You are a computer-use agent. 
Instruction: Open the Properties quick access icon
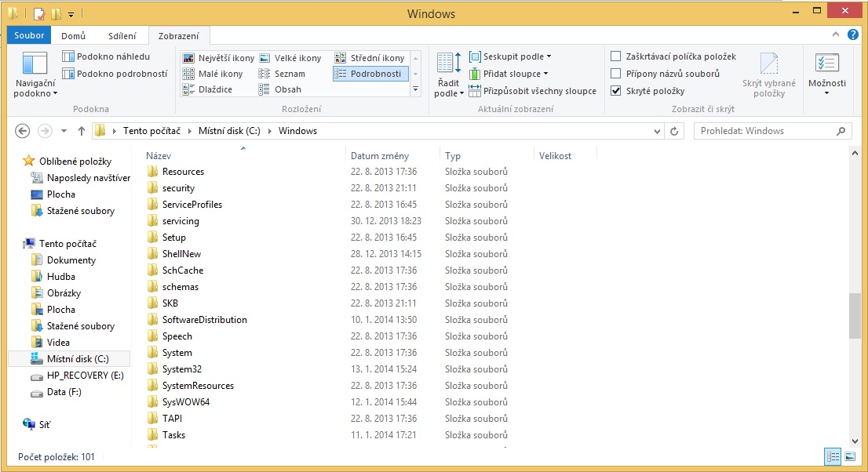tap(38, 13)
